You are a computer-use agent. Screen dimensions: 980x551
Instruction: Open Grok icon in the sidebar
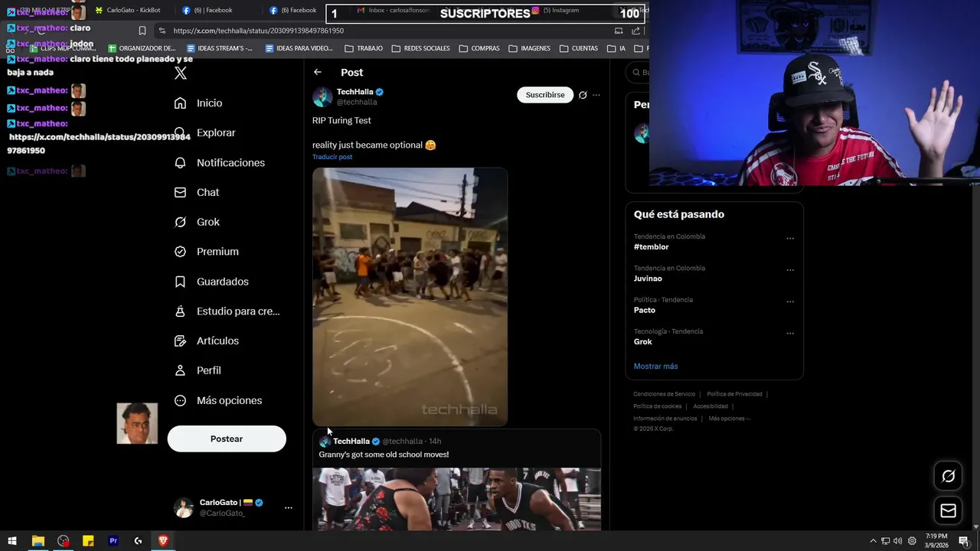coord(180,222)
